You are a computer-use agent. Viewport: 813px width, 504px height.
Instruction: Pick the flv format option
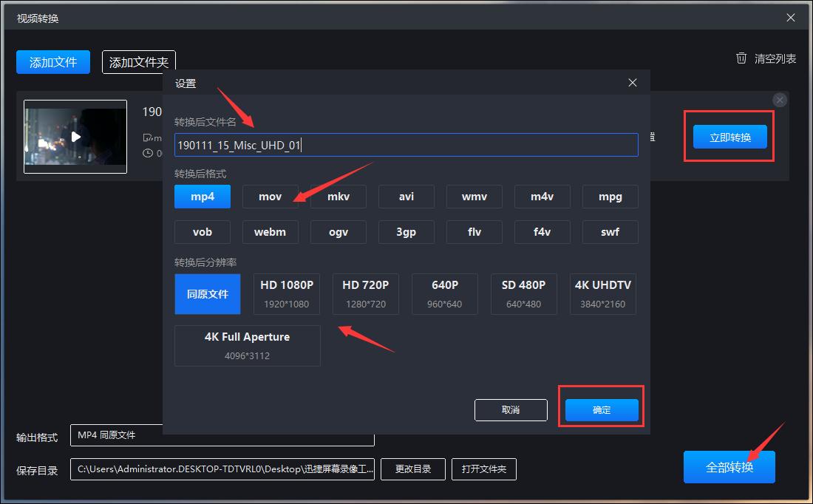coord(474,232)
